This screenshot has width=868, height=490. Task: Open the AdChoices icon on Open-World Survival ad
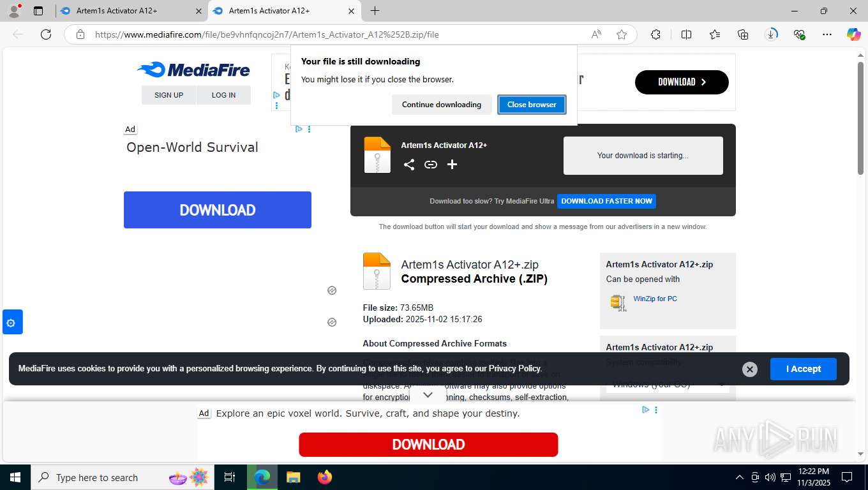pyautogui.click(x=299, y=129)
